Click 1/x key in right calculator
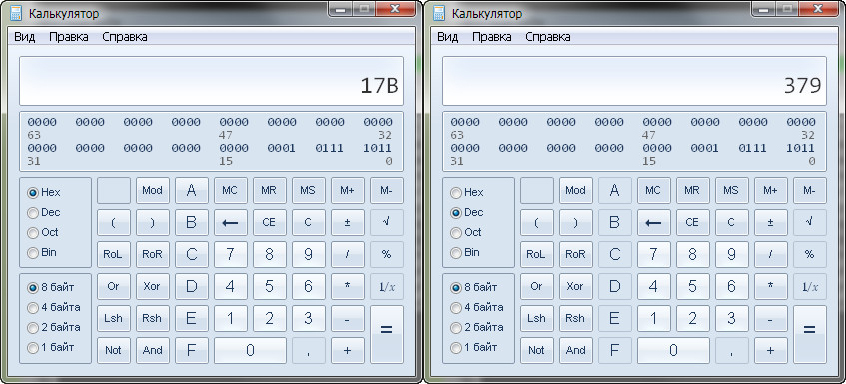Viewport: 846px width, 384px height. 809,286
